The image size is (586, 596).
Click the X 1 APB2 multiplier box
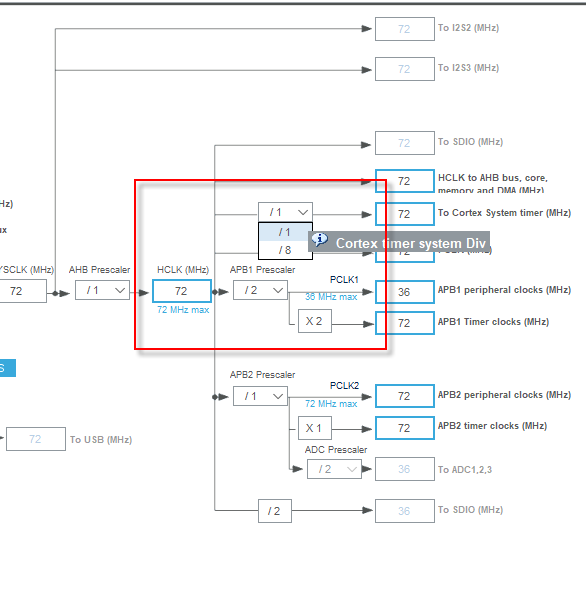[315, 428]
